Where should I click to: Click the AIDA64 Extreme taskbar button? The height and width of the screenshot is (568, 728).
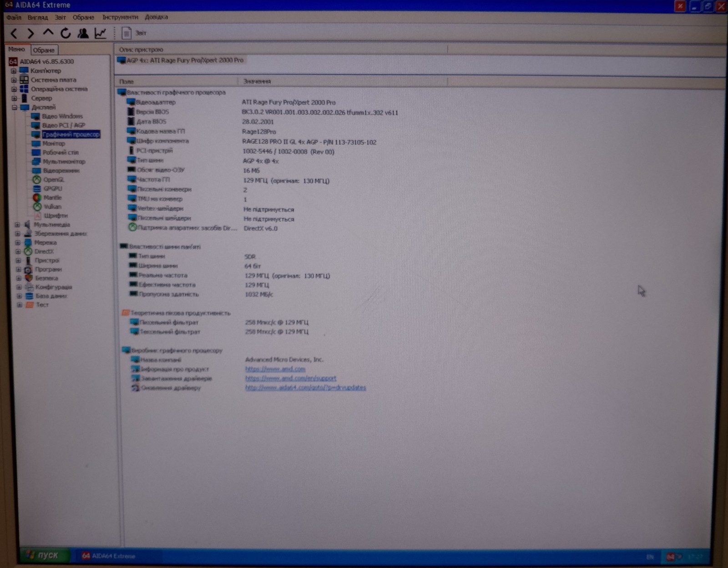[118, 556]
